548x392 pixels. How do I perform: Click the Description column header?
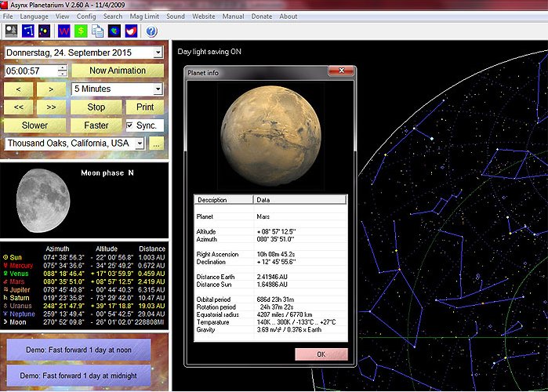click(x=223, y=200)
